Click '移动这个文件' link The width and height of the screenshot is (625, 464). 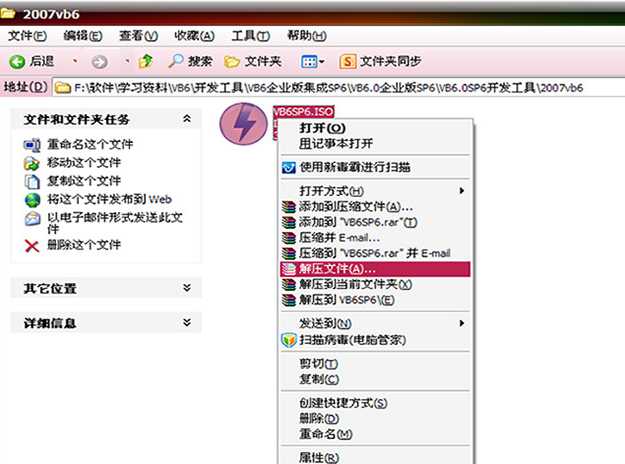point(84,163)
